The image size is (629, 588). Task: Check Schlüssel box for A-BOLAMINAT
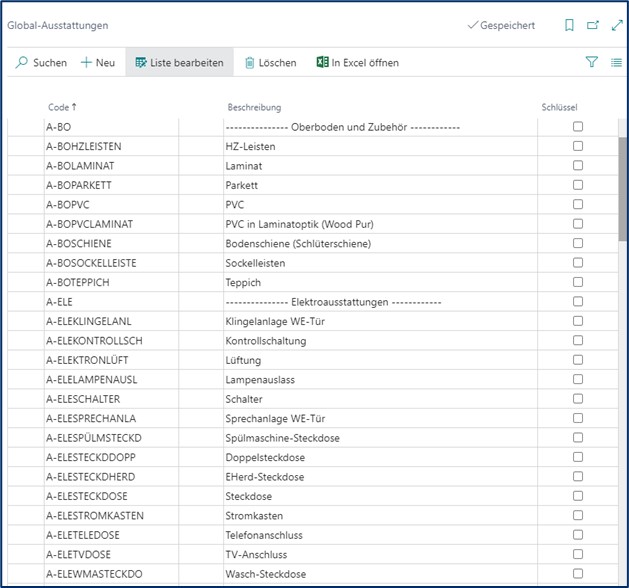point(577,166)
